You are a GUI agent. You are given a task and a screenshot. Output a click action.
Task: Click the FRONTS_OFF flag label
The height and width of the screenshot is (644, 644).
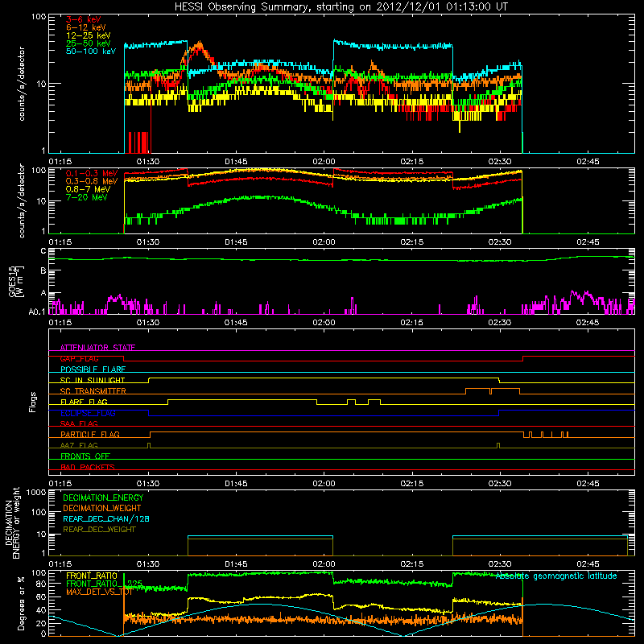[85, 456]
